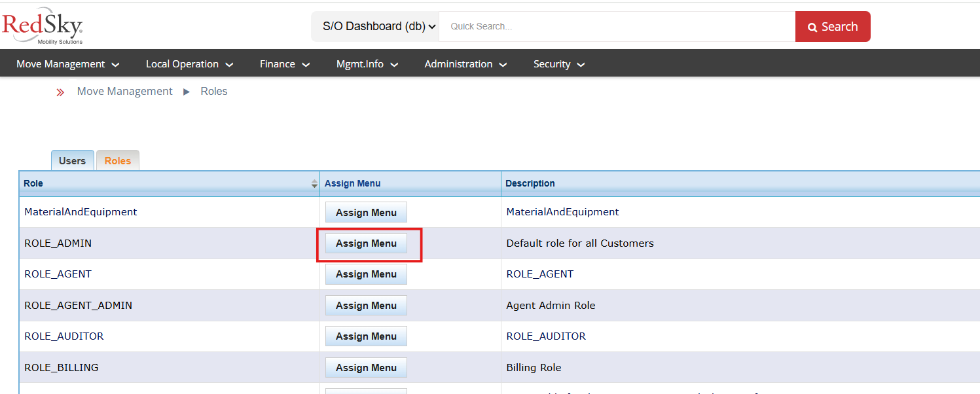Click description 'Agent Admin Role'

pos(551,306)
